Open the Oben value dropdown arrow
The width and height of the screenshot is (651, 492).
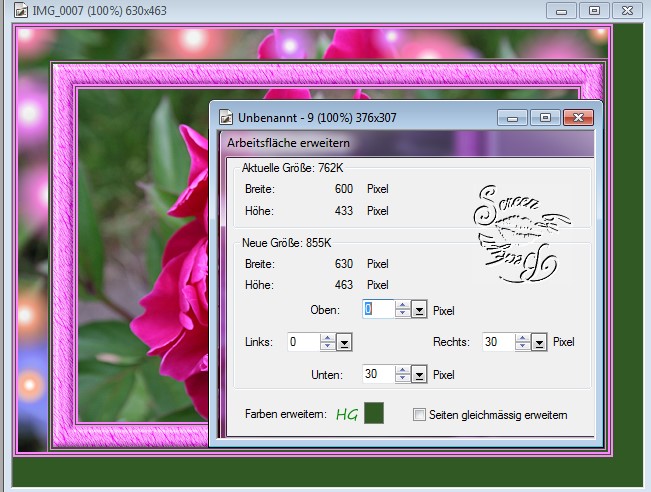419,310
